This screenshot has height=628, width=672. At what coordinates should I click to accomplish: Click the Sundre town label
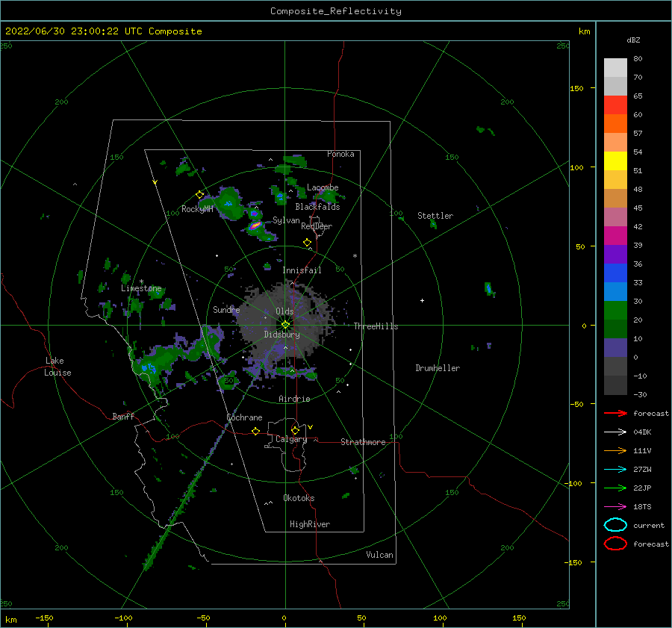(226, 309)
